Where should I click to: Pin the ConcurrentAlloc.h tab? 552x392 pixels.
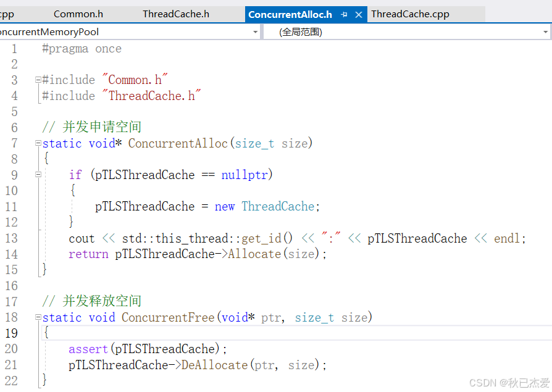point(344,14)
